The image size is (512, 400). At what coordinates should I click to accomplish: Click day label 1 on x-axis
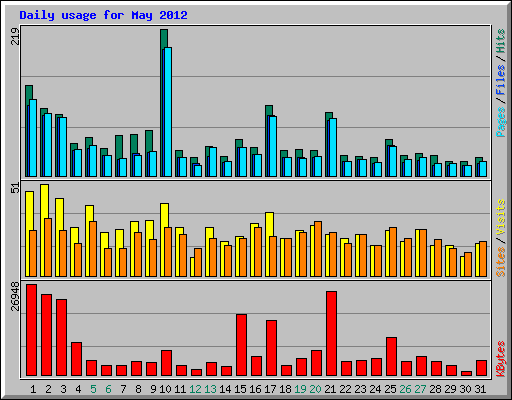(33, 389)
